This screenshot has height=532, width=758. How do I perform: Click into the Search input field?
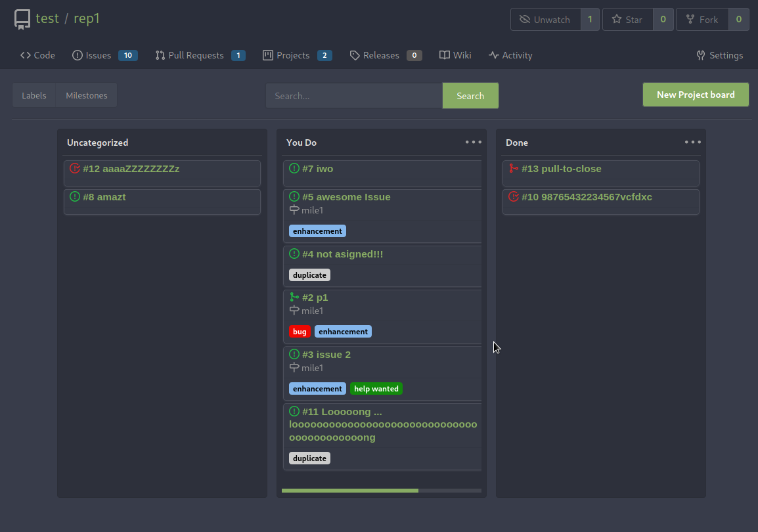(354, 96)
